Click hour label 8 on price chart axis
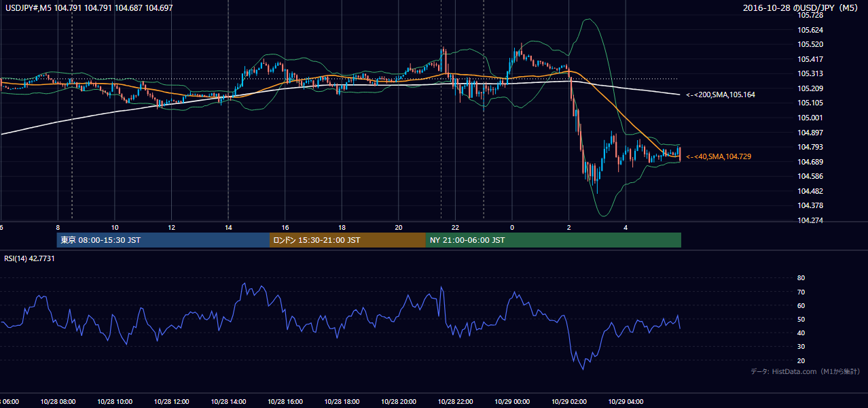The image size is (868, 408). tap(58, 227)
